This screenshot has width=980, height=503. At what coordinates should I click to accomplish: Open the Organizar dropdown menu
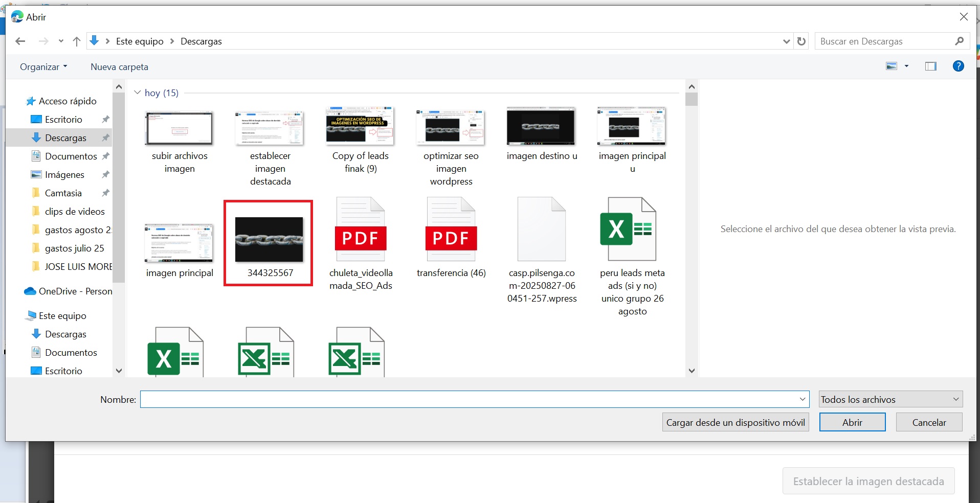[43, 67]
